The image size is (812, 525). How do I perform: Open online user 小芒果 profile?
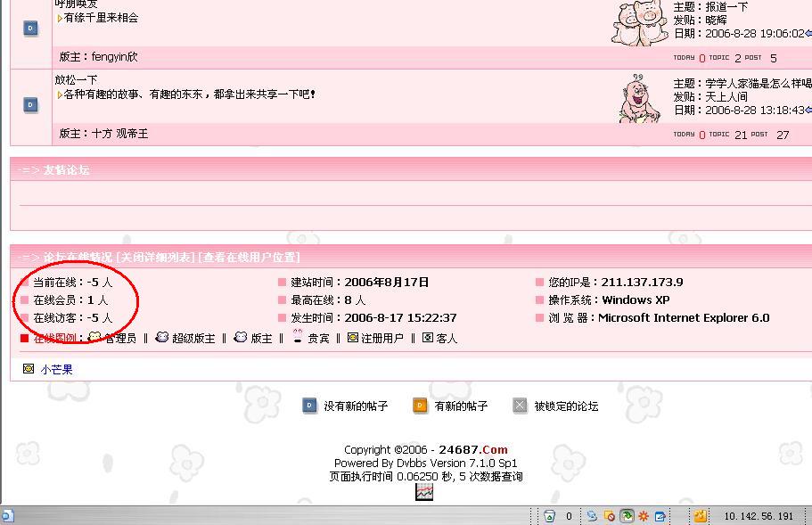[x=56, y=370]
